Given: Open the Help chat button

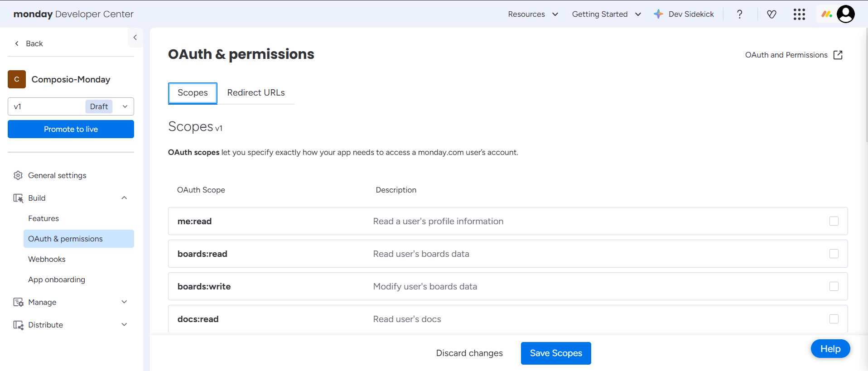Looking at the screenshot, I should coord(830,349).
